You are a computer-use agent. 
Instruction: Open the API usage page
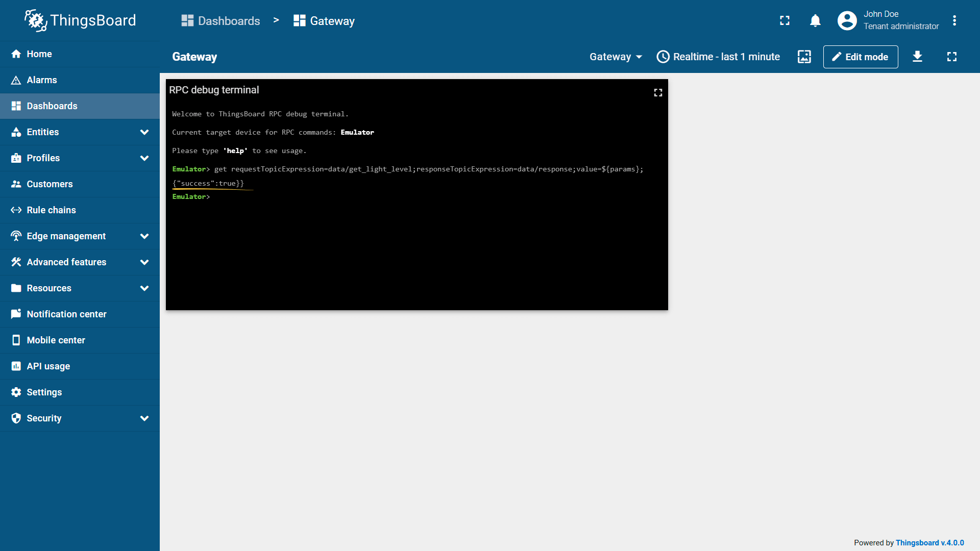point(80,366)
